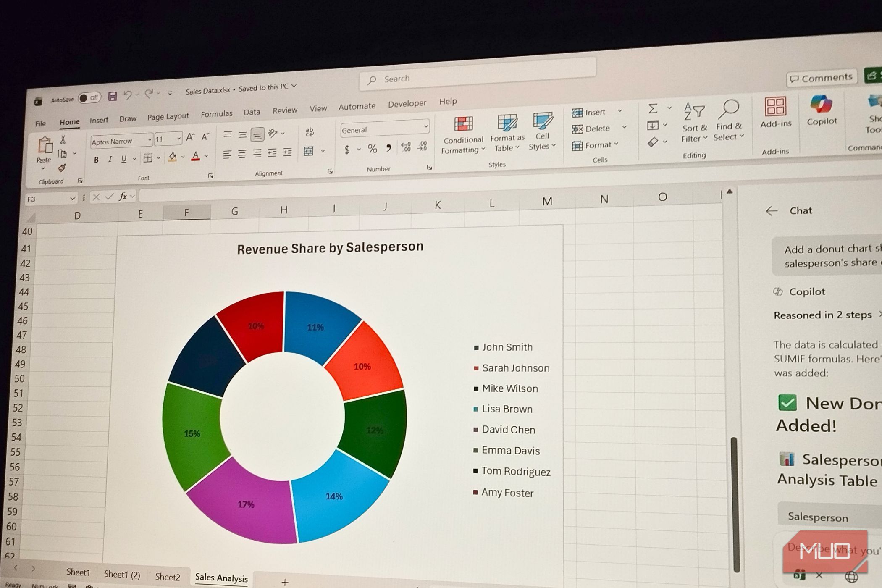
Task: Click the Comments button
Action: pyautogui.click(x=821, y=78)
